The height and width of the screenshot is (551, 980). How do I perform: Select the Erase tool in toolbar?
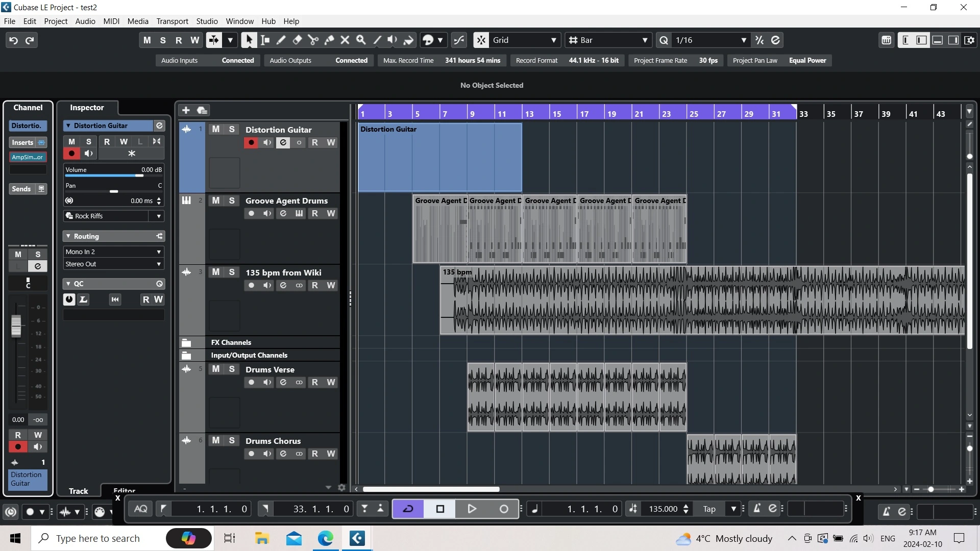click(297, 40)
